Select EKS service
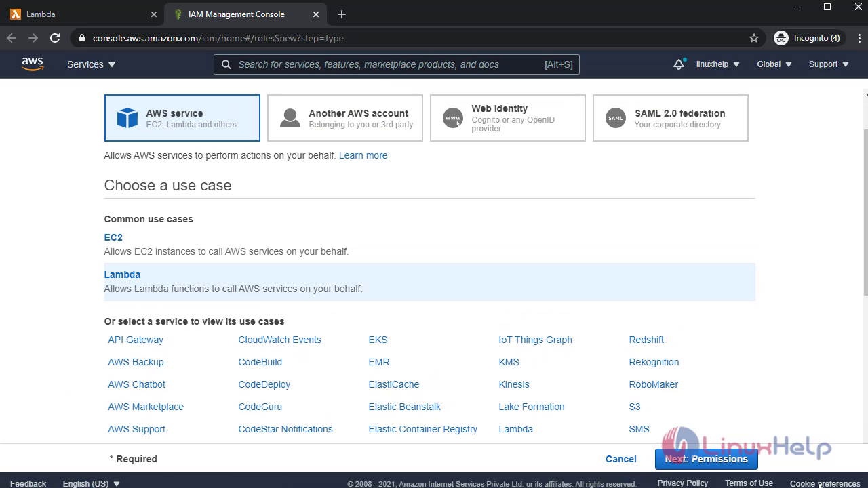Screen dimensions: 868x488 point(378,340)
